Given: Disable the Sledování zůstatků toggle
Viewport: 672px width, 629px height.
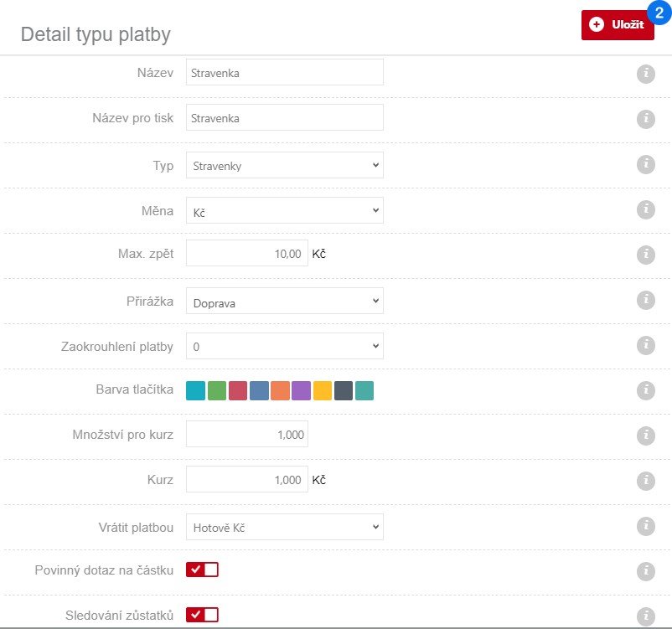Looking at the screenshot, I should pos(202,615).
